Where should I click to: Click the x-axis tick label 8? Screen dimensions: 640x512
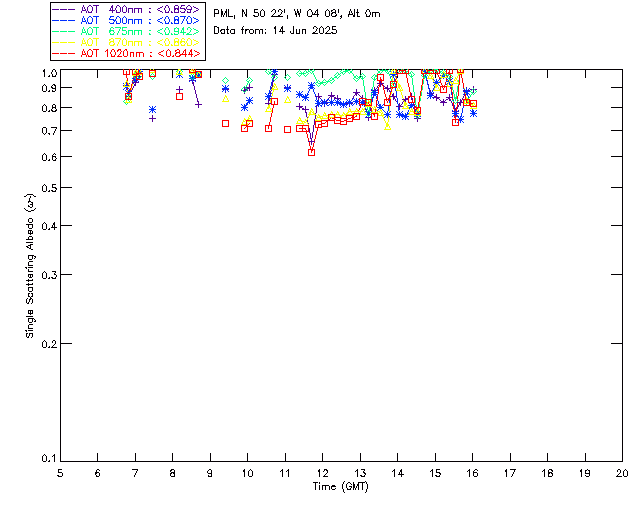173,472
